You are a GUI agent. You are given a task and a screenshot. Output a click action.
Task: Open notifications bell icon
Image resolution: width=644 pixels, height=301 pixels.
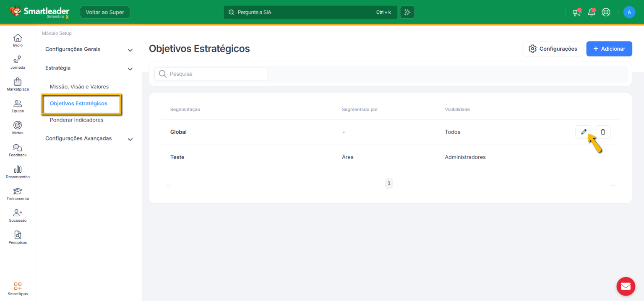[x=592, y=12]
